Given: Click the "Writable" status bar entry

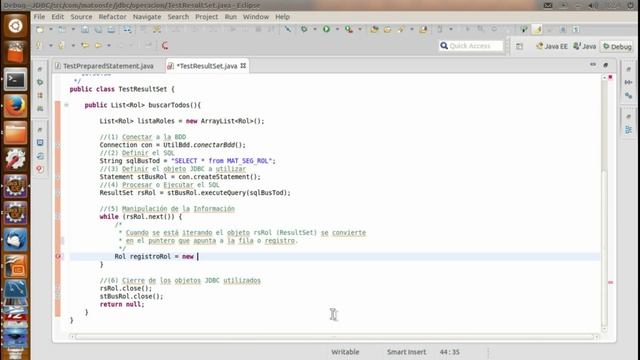Looking at the screenshot, I should coord(345,352).
